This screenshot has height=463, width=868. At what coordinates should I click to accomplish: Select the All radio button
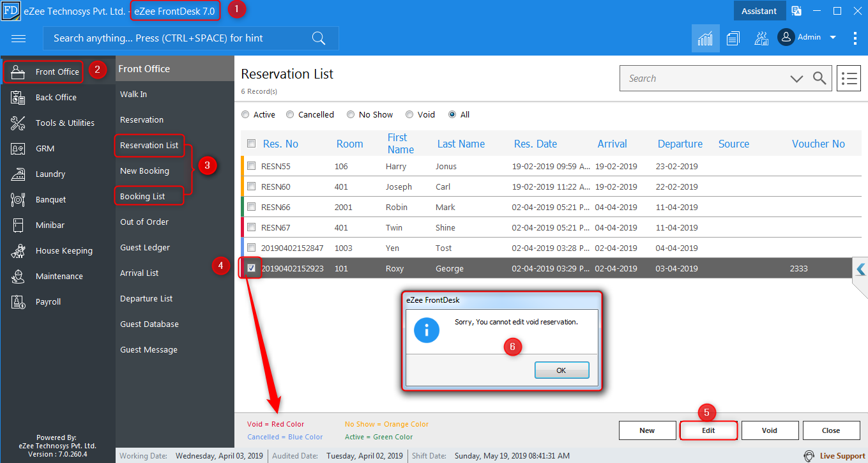pos(452,115)
